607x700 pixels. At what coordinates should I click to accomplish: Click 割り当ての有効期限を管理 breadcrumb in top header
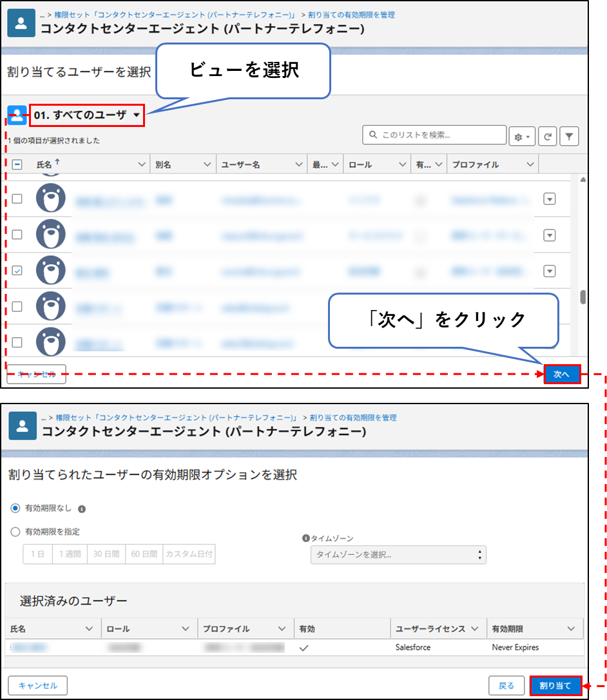point(351,15)
